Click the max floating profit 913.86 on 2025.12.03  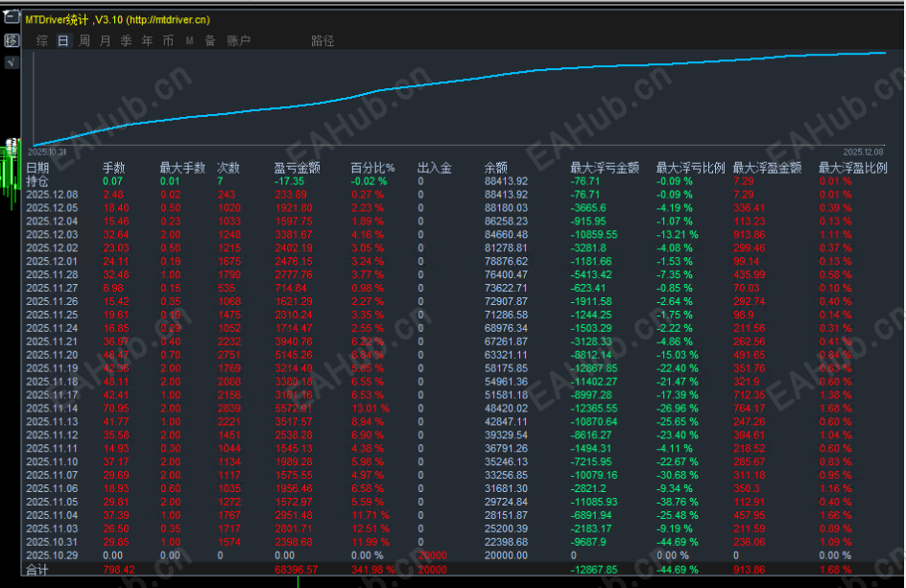(x=750, y=234)
